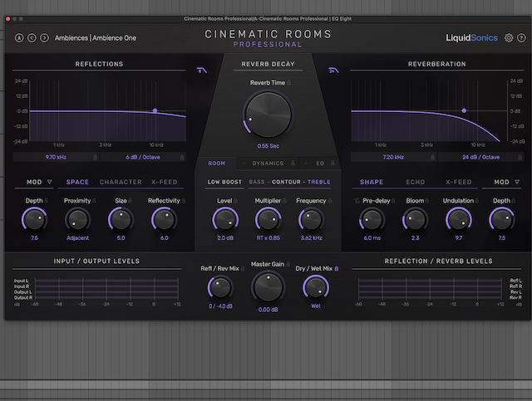Click the lock on the EQ tab
Viewport: 532px width, 401px height.
332,164
